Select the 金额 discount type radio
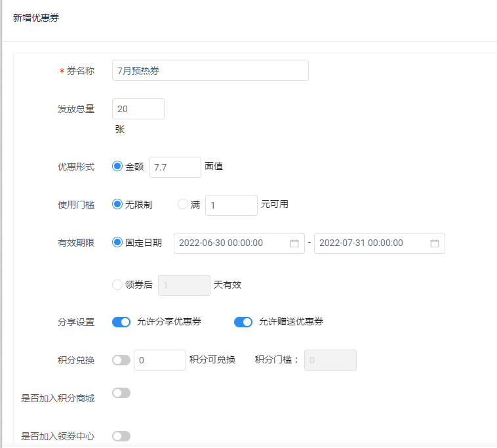Screen dimensions: 497x448 pyautogui.click(x=117, y=166)
